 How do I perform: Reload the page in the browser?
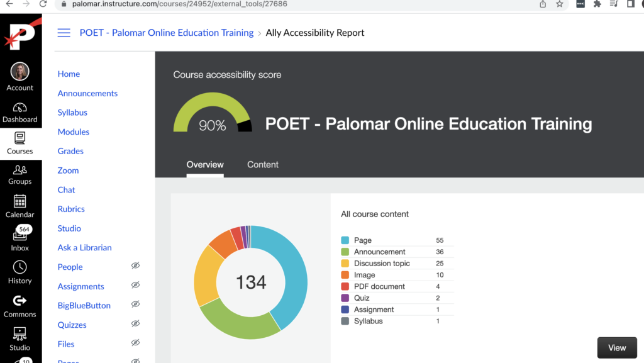(43, 4)
